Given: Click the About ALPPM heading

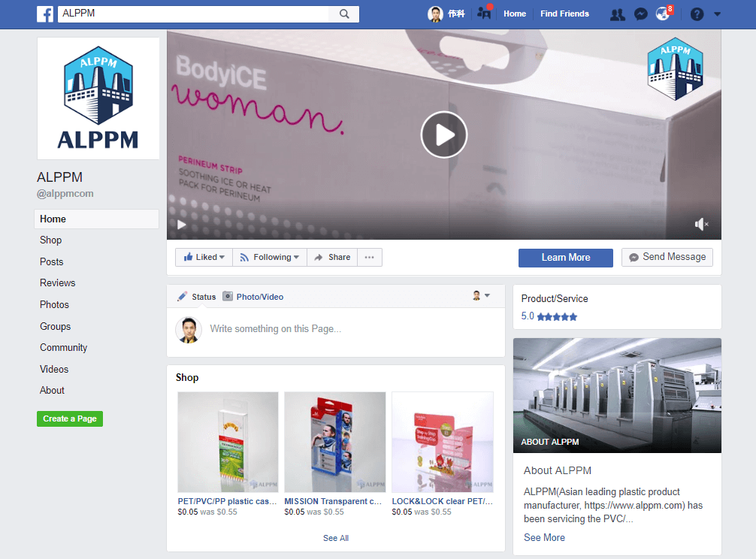Looking at the screenshot, I should (x=558, y=470).
